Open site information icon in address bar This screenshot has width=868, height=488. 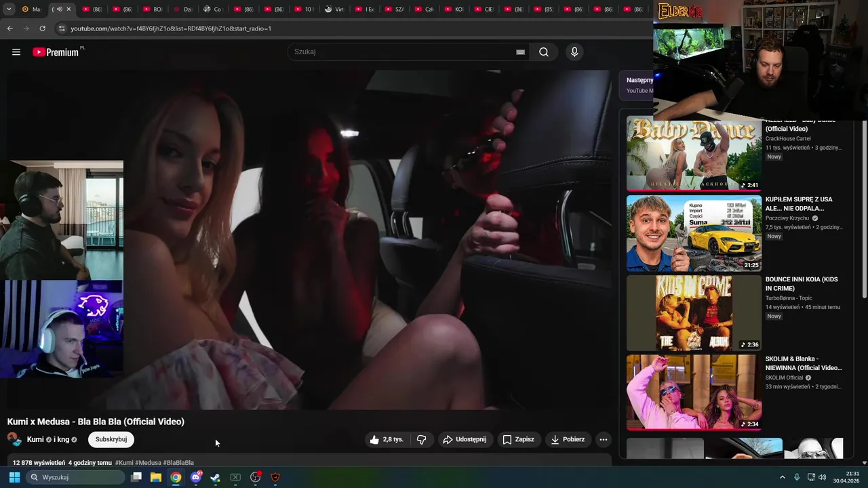[x=62, y=28]
